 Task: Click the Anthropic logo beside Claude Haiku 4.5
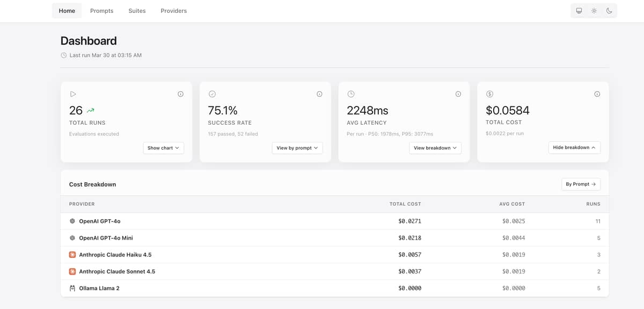pyautogui.click(x=72, y=255)
